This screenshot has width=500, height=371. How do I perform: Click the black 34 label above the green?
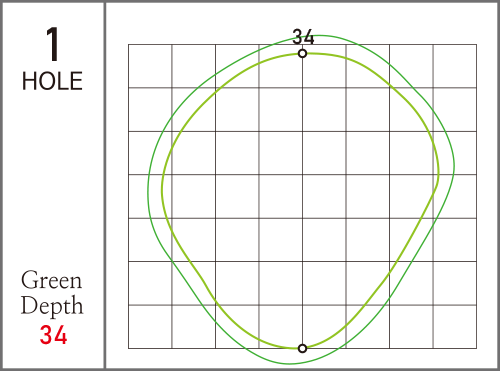point(303,37)
